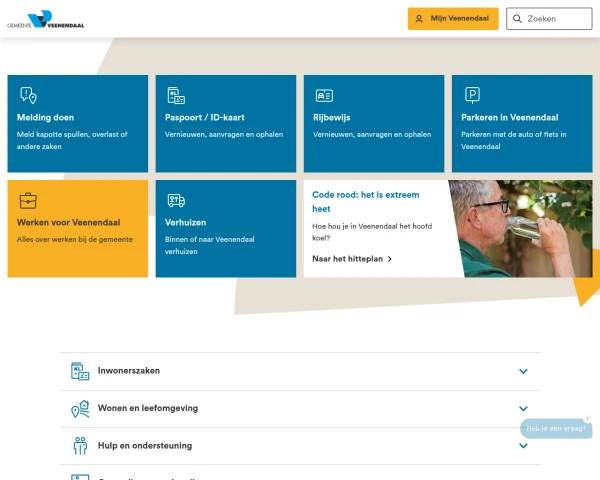This screenshot has height=480, width=600.
Task: Open the Verhuizen tile heading
Action: click(185, 222)
